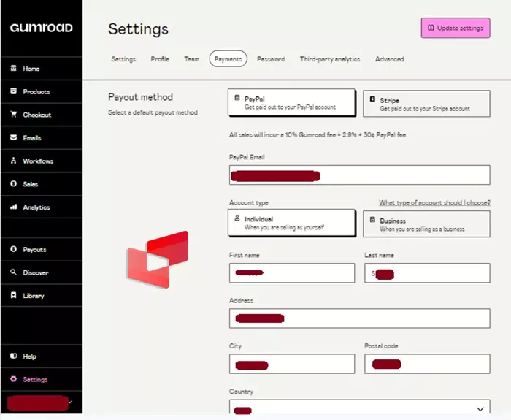Click the Checkout cart icon
511x420 pixels.
pyautogui.click(x=13, y=114)
